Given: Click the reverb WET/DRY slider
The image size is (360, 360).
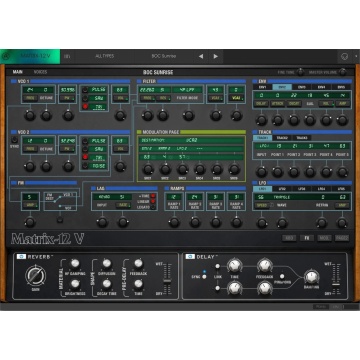Looking at the screenshot, I should 167,280.
